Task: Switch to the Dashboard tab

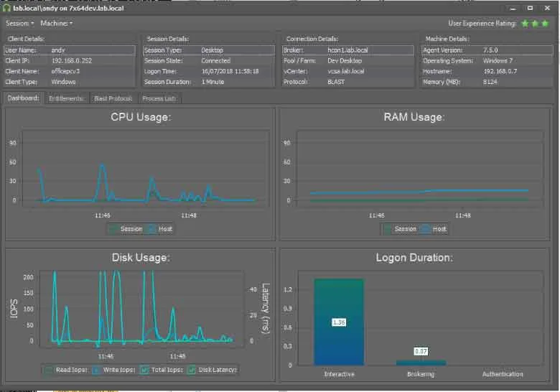Action: pyautogui.click(x=23, y=98)
